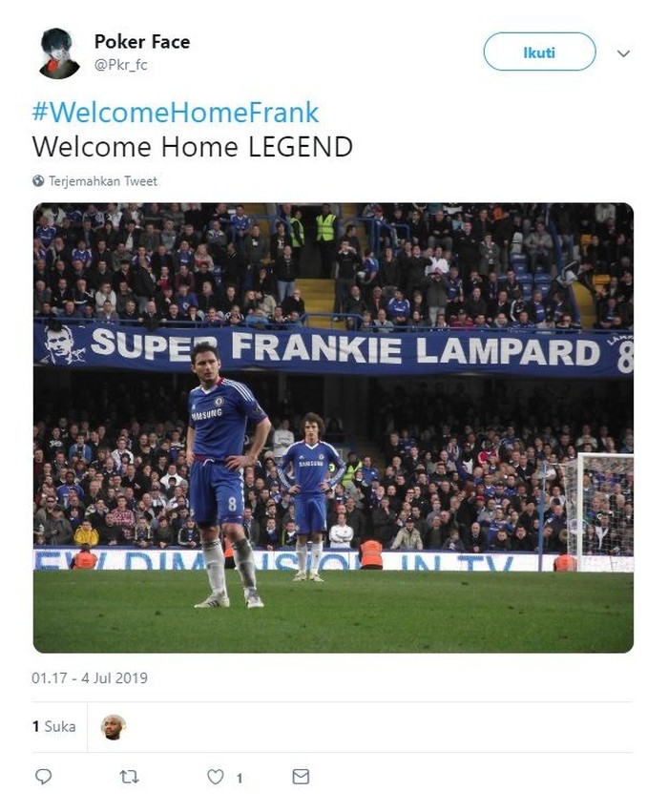Open the #WelcomeHomeFrank hashtag
Viewport: 668px width, 812px height.
click(x=175, y=113)
